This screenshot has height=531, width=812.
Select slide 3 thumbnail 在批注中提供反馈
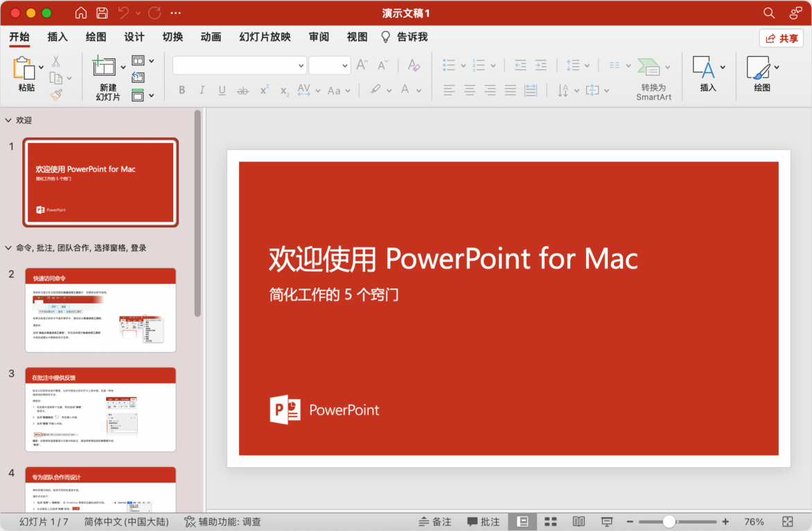click(100, 409)
